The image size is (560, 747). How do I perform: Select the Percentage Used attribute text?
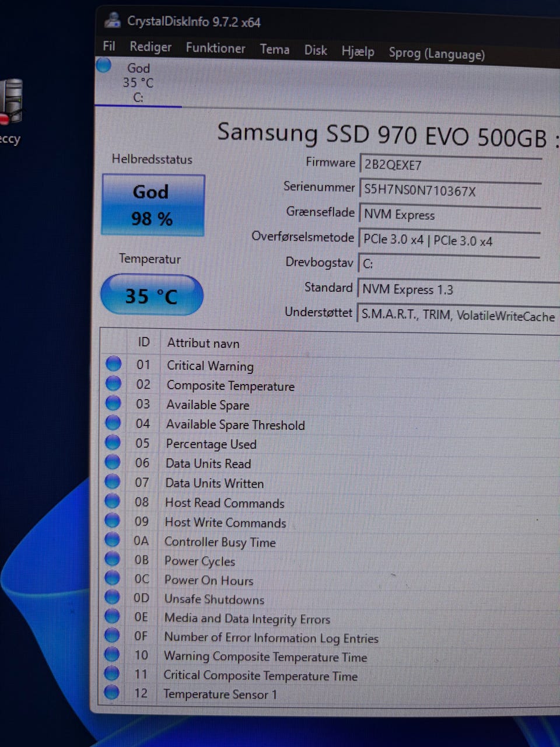[x=211, y=444]
